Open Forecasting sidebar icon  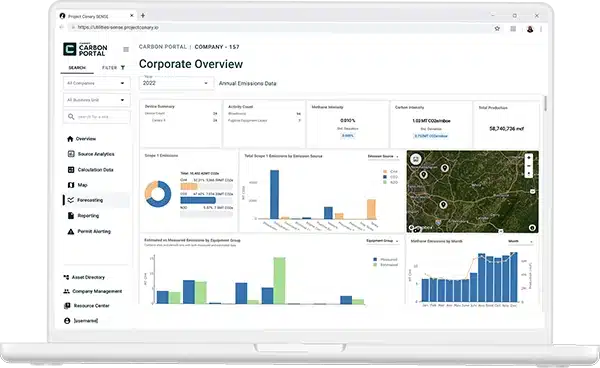[71, 200]
